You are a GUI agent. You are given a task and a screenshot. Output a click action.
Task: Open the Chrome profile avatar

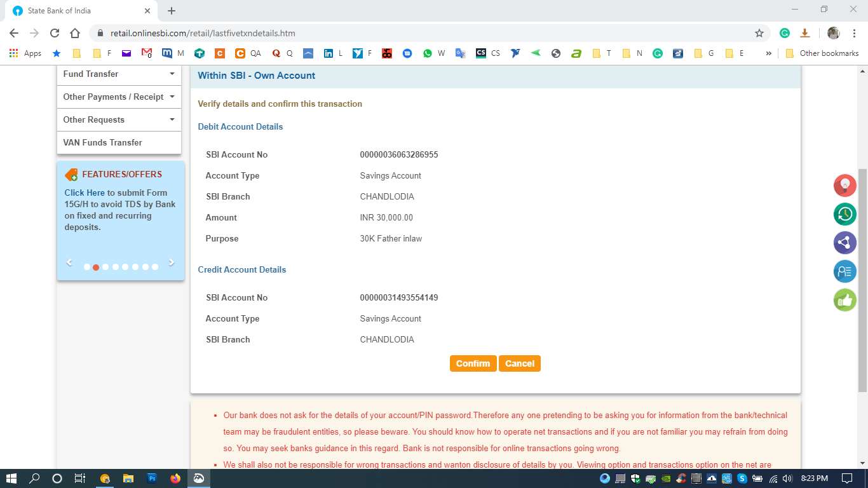coord(833,33)
